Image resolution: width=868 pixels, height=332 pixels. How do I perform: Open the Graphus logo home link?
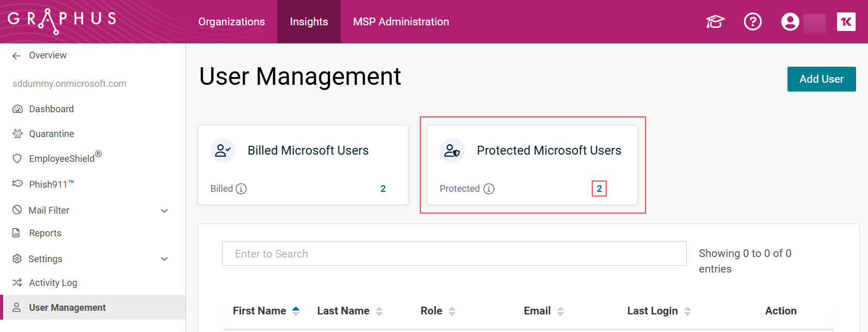click(x=62, y=21)
